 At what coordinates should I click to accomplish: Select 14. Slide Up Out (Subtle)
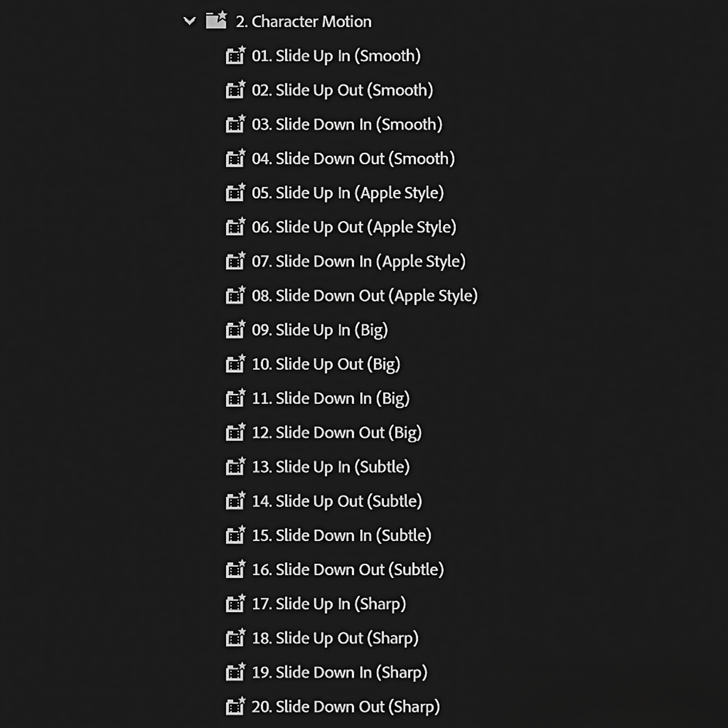pyautogui.click(x=337, y=501)
